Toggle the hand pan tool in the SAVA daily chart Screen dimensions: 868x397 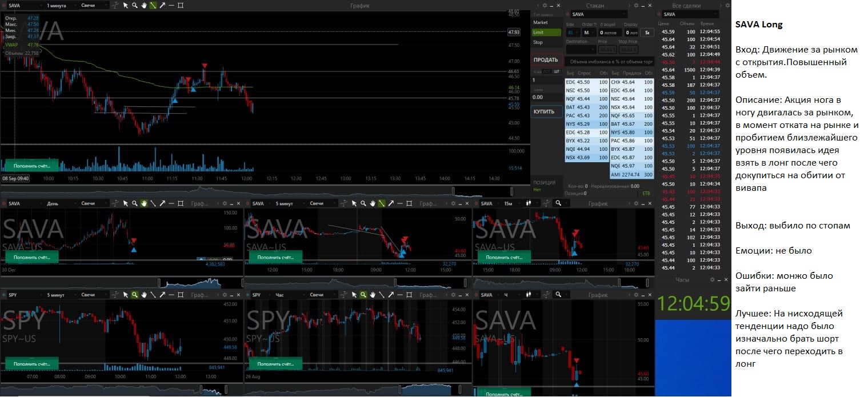[x=144, y=203]
